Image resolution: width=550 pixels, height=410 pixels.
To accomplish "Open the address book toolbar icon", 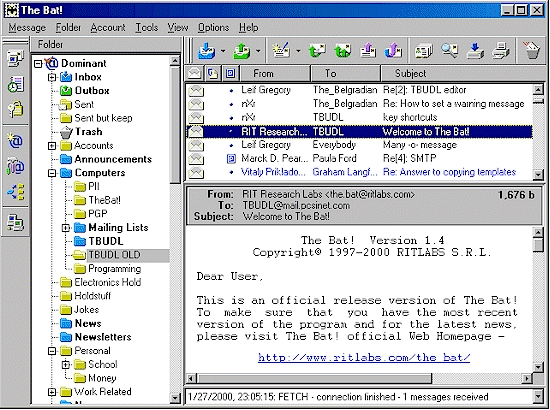I will click(x=424, y=51).
